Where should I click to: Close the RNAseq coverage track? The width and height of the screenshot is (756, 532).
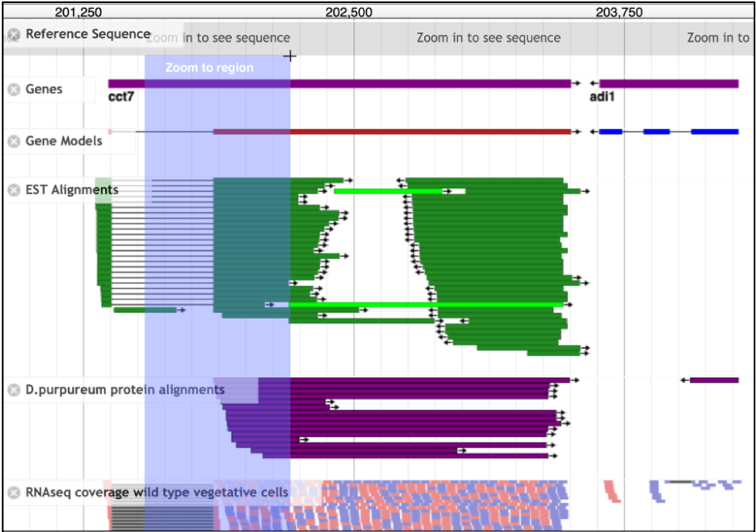point(14,492)
